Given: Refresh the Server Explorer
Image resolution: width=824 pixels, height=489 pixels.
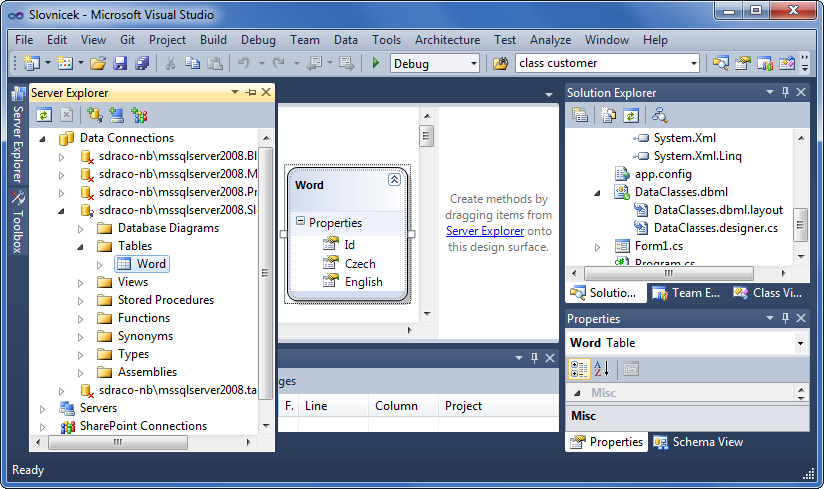Looking at the screenshot, I should pos(44,115).
